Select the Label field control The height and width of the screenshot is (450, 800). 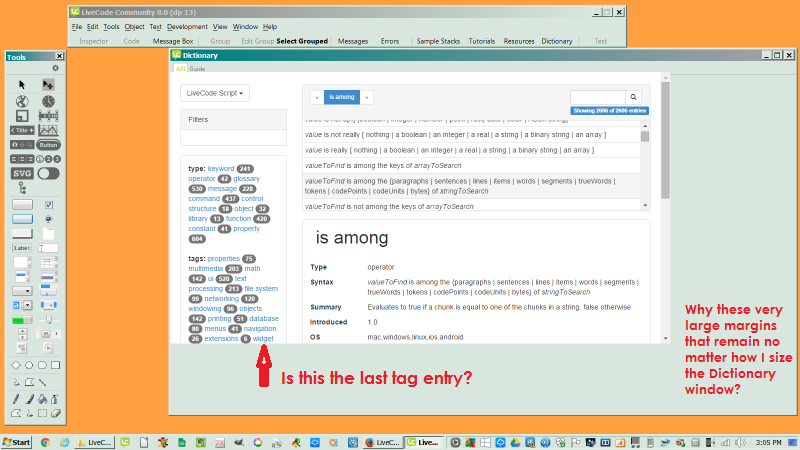pos(21,247)
